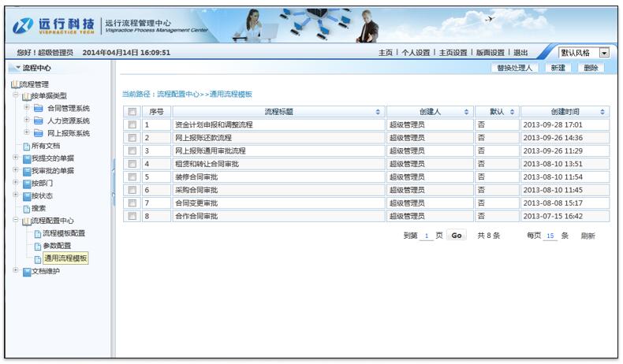
Task: Click the icon beside 参数配置
Action: pyautogui.click(x=37, y=246)
